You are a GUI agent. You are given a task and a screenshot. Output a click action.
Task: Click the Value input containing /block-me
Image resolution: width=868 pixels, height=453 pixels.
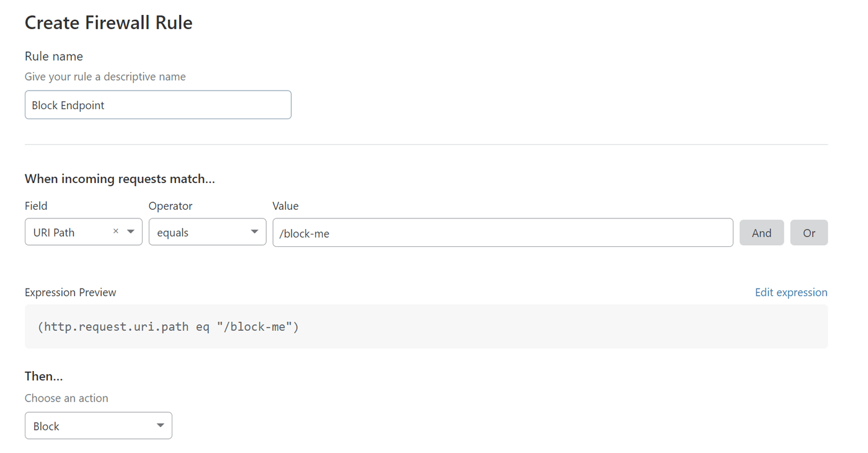click(x=503, y=233)
